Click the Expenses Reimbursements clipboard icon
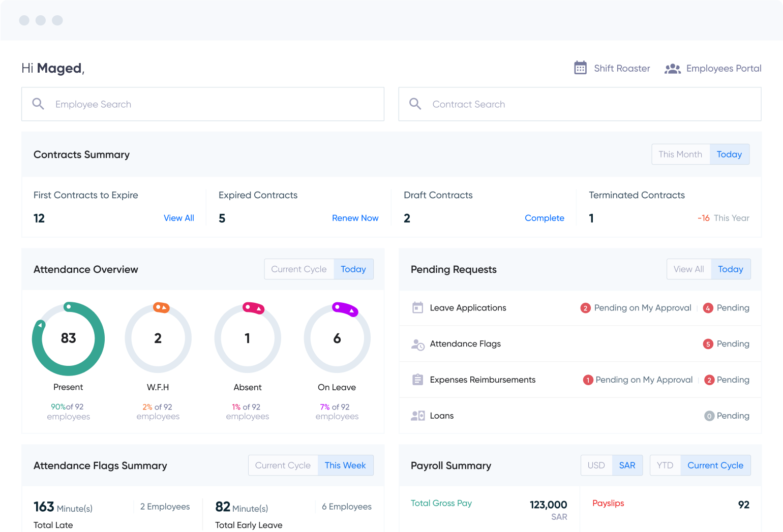 click(417, 380)
